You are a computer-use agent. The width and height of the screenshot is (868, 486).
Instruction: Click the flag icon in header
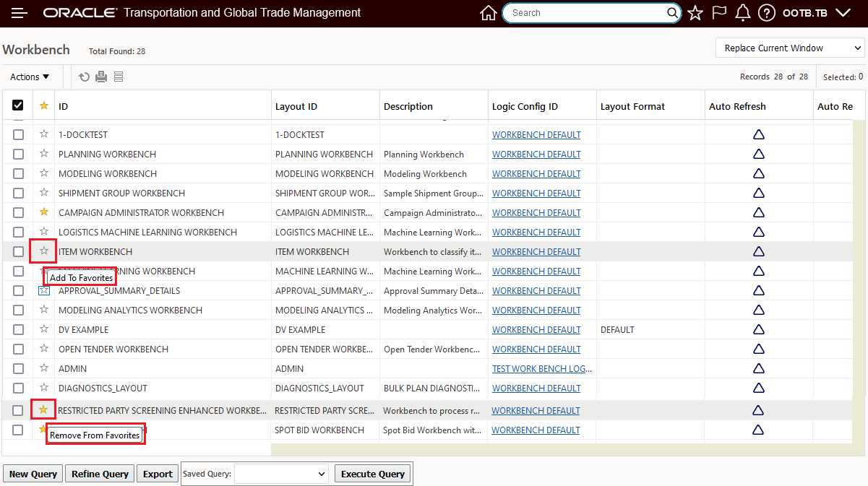[x=718, y=12]
